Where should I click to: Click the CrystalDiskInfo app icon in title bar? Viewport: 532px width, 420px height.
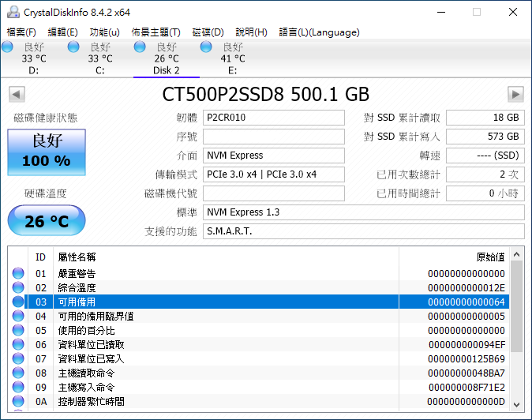pos(13,12)
